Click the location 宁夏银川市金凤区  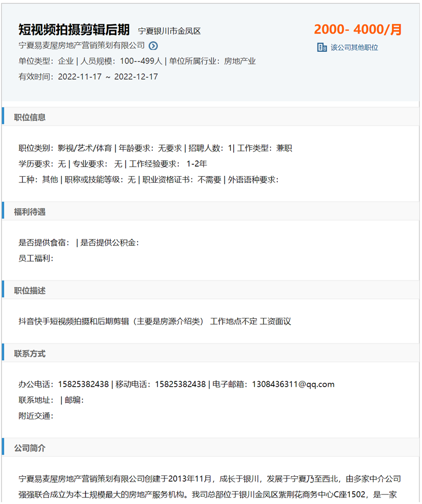coord(170,31)
